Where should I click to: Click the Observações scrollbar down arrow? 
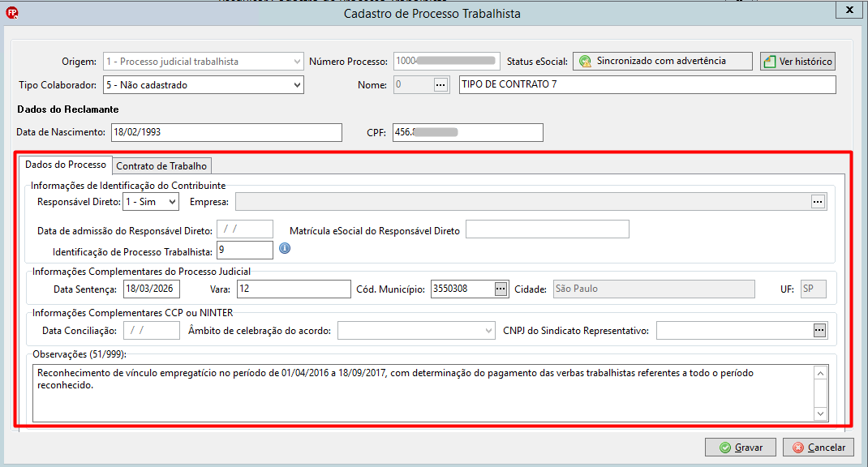820,413
